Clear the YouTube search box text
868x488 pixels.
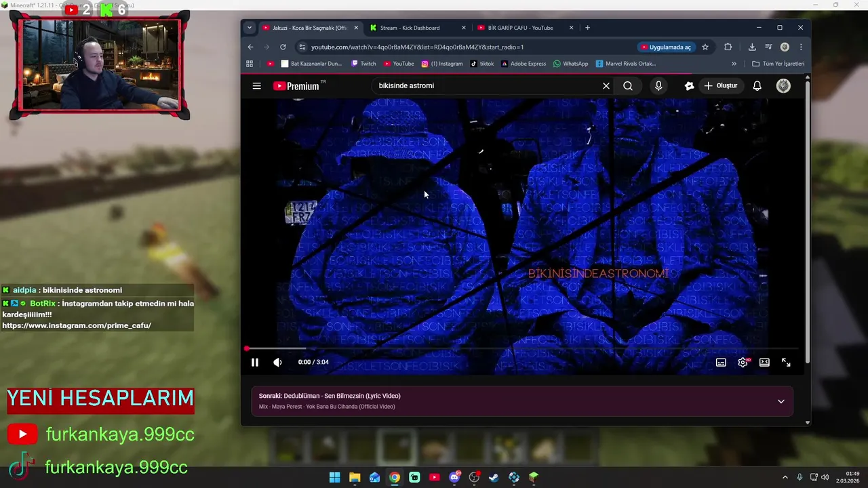point(606,86)
